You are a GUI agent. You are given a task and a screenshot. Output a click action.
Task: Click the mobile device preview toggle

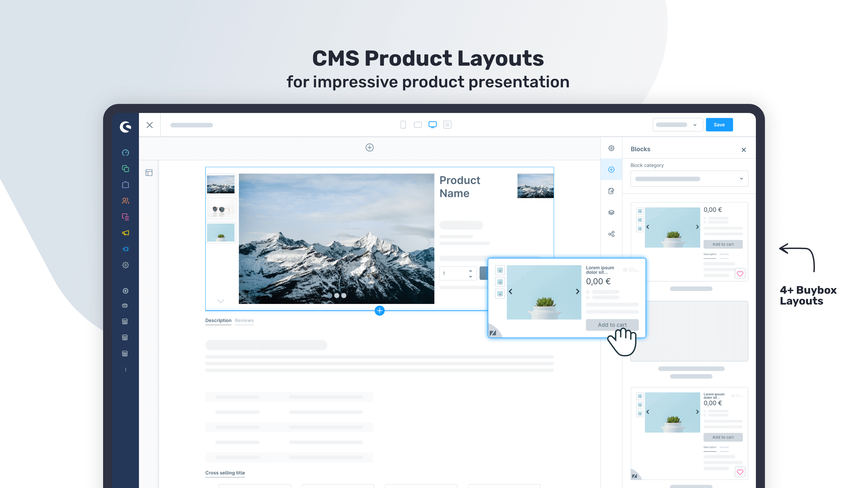pyautogui.click(x=403, y=124)
